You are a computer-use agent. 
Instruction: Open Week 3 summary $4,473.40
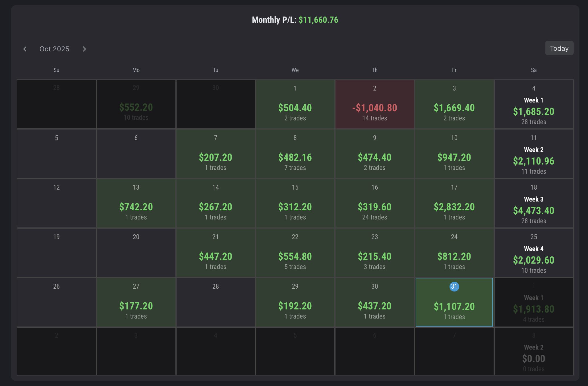click(534, 203)
